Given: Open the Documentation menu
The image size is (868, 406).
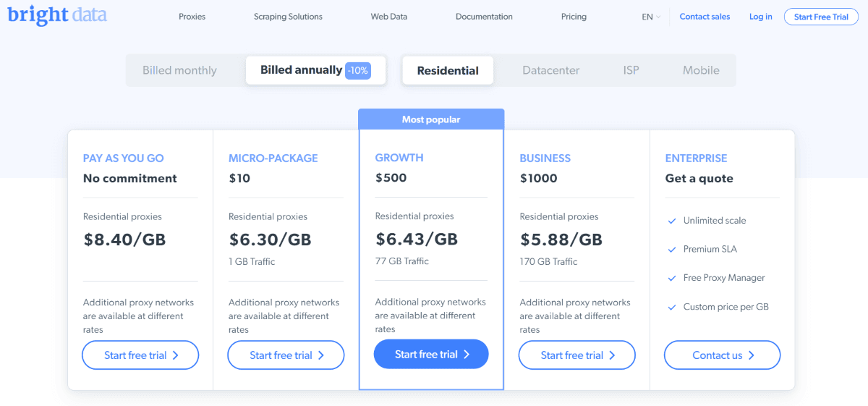Looking at the screenshot, I should tap(484, 17).
